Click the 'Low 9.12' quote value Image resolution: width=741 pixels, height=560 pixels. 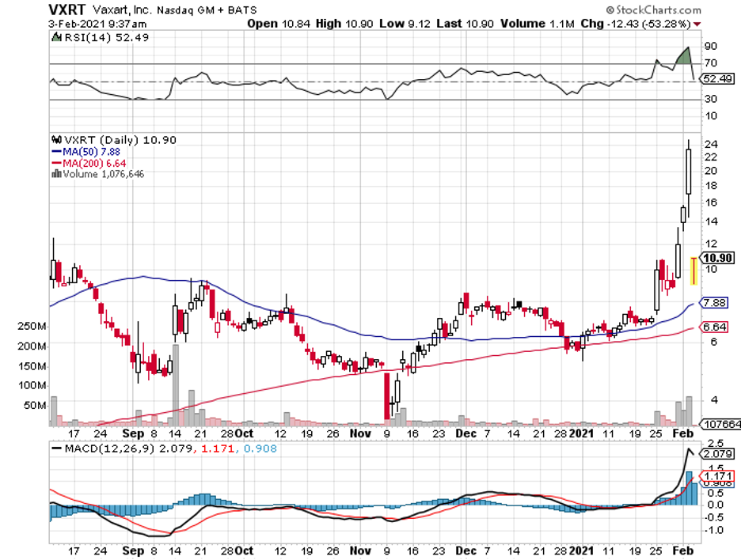405,24
